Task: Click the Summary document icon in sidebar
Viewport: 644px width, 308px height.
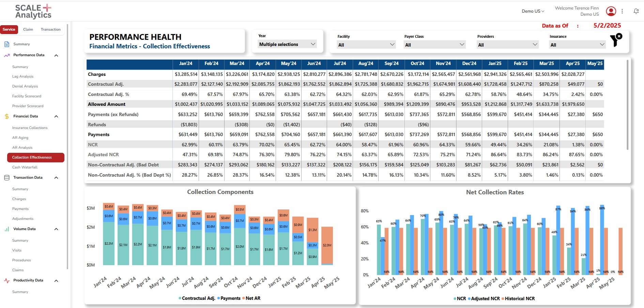Action: [7, 44]
